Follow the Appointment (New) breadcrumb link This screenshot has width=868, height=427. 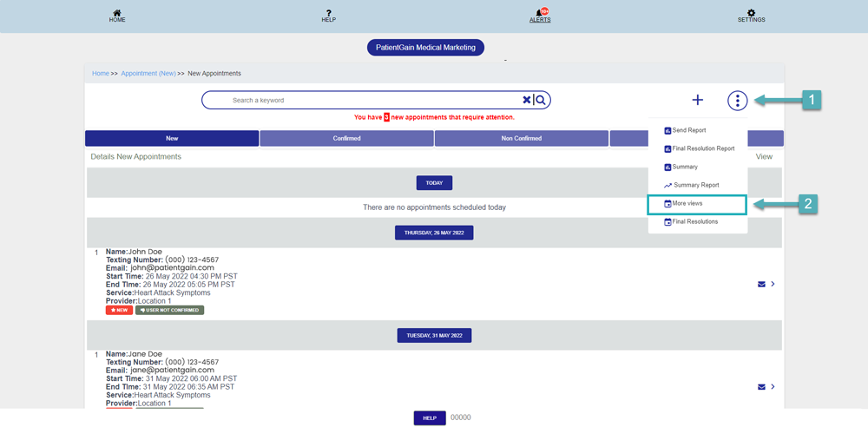148,73
